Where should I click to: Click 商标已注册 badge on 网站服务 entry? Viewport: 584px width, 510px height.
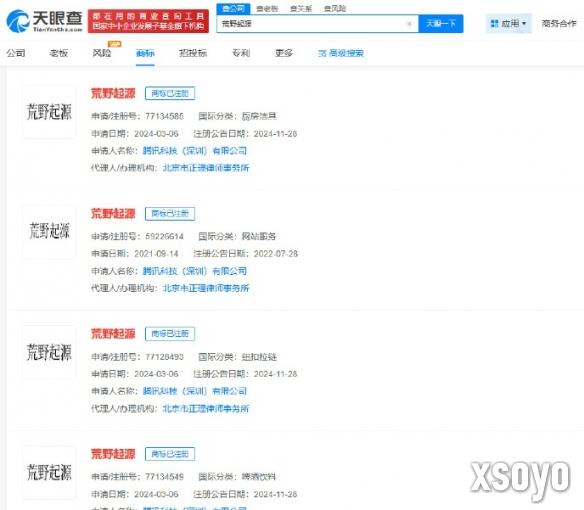pos(170,213)
